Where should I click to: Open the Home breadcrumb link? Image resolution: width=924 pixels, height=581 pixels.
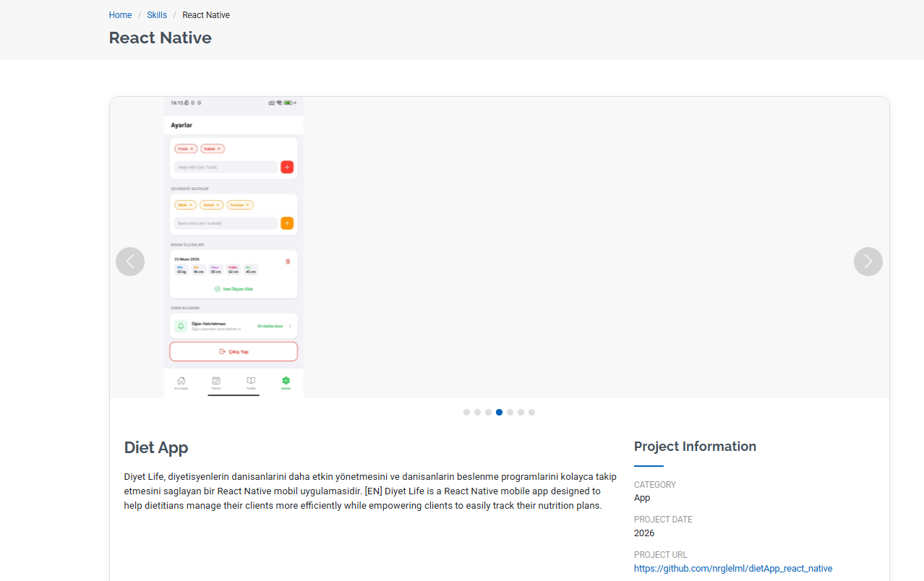(x=120, y=15)
